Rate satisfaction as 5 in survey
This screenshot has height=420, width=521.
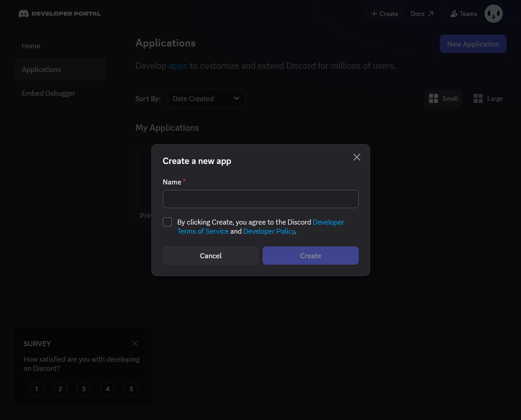[x=131, y=389]
